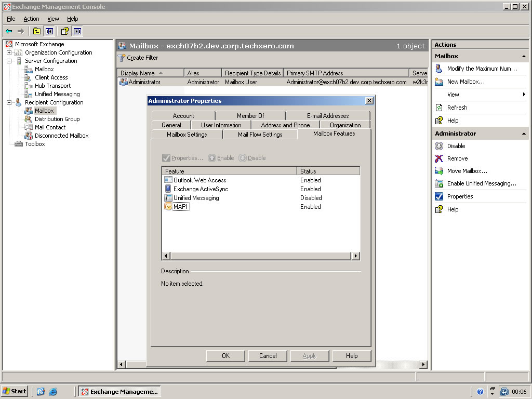Select the Exchange ActiveSync feature icon
The width and height of the screenshot is (532, 399).
click(168, 189)
